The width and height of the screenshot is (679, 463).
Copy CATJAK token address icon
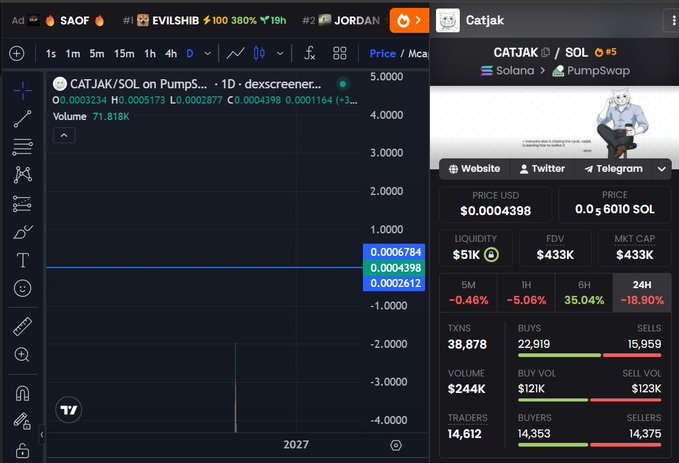(x=546, y=52)
